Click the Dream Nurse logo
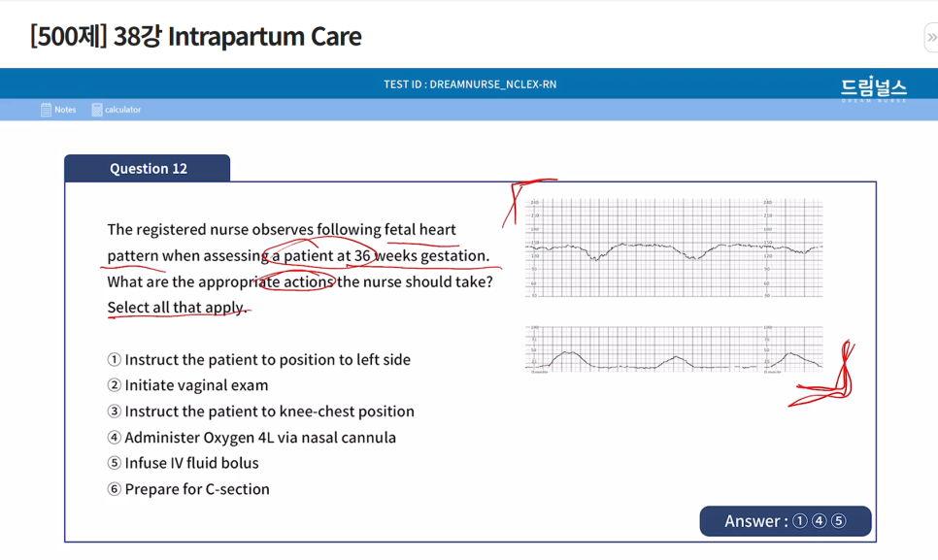 tap(873, 88)
